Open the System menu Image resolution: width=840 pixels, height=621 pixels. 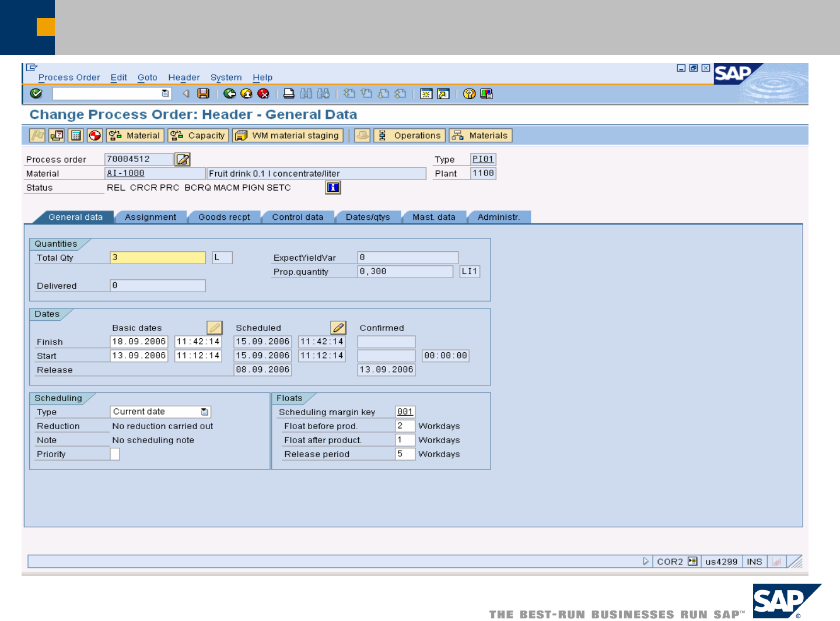(x=226, y=78)
